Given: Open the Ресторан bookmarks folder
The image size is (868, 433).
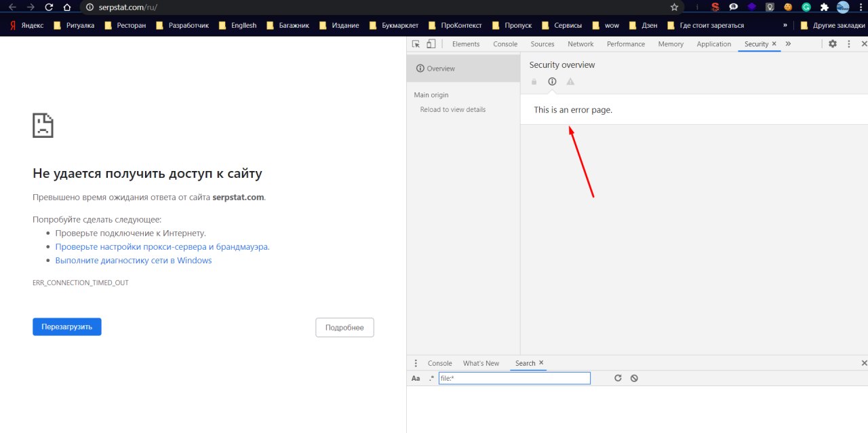Looking at the screenshot, I should tap(124, 25).
